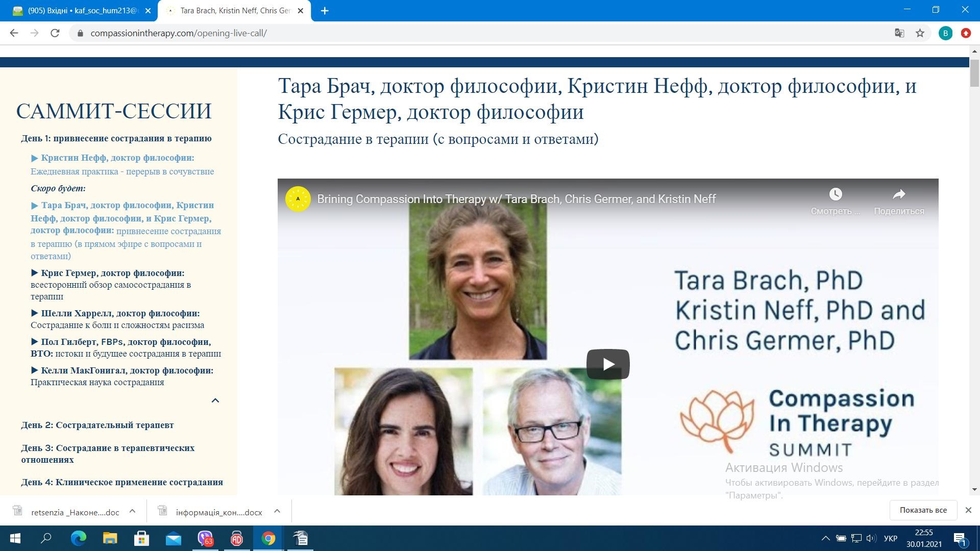Click the video Share arrow icon

click(x=898, y=194)
